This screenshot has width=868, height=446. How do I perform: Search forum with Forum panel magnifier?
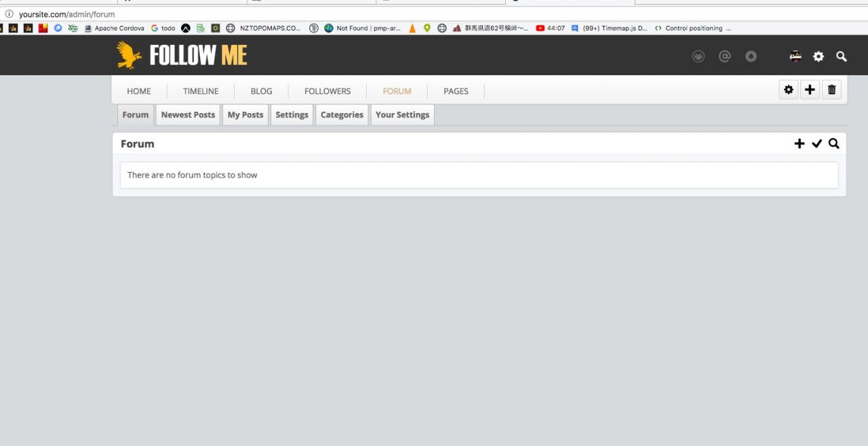[x=834, y=144]
